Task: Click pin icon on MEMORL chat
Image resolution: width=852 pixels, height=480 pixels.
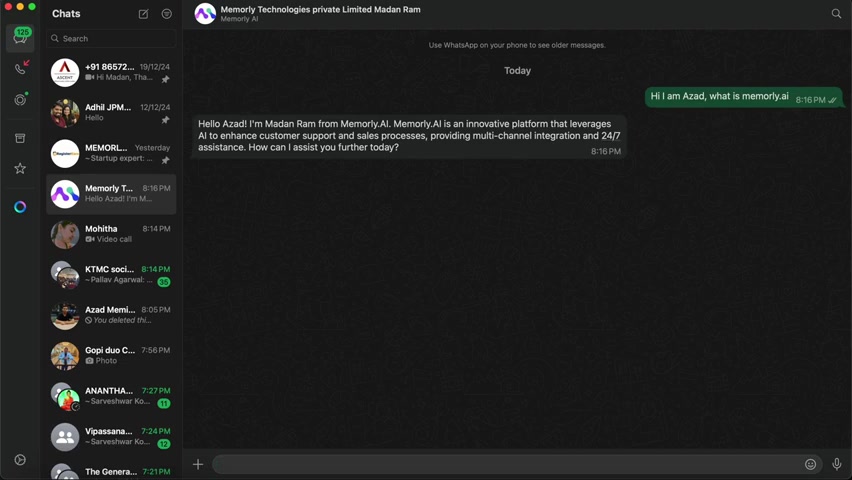Action: point(165,160)
